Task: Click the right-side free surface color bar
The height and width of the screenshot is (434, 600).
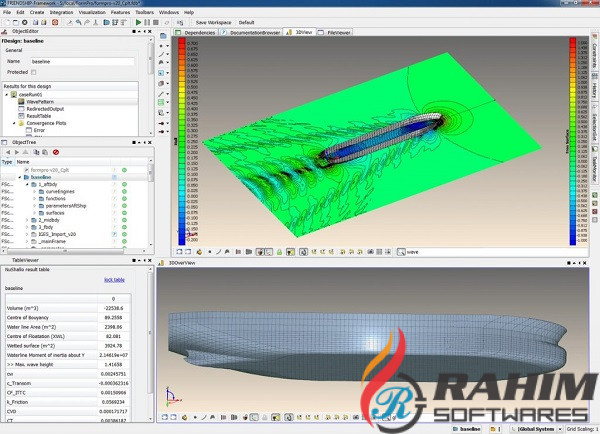Action: point(572,141)
